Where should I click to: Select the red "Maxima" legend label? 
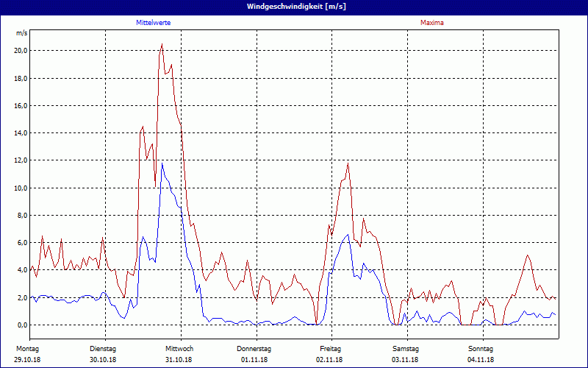click(x=431, y=23)
